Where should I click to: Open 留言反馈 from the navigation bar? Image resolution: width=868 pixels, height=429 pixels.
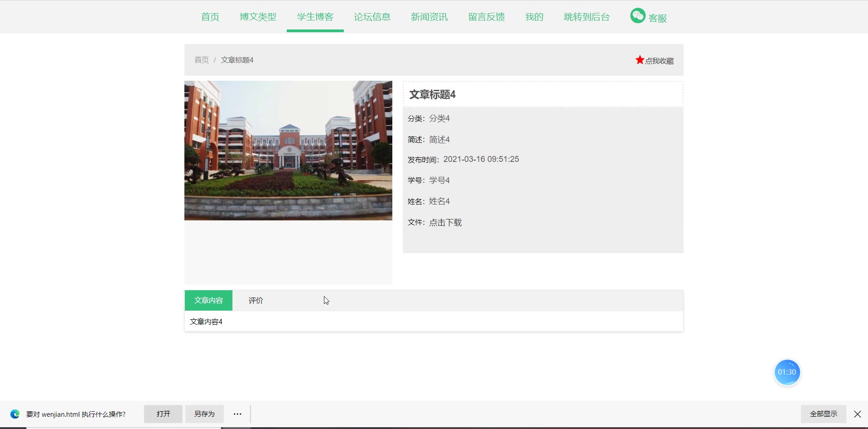(x=486, y=17)
